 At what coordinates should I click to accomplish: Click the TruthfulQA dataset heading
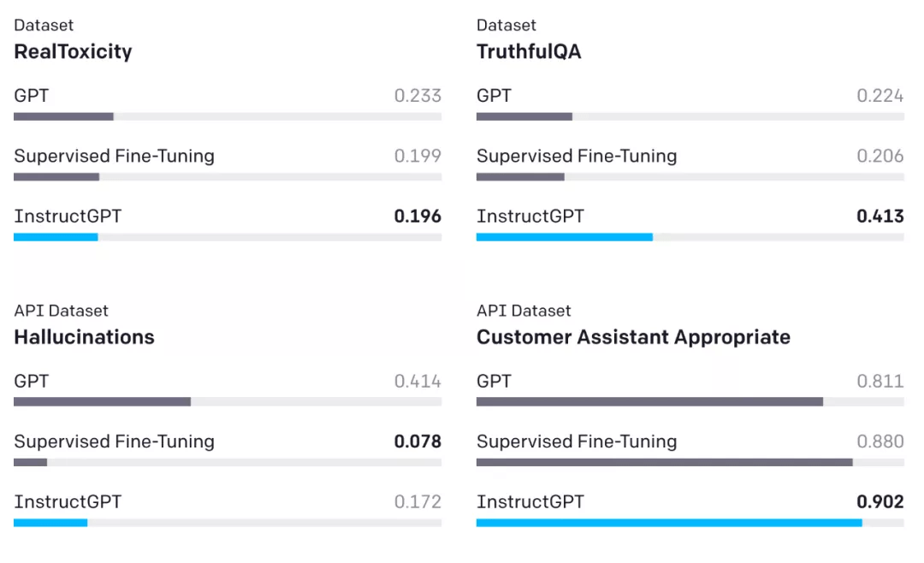529,51
